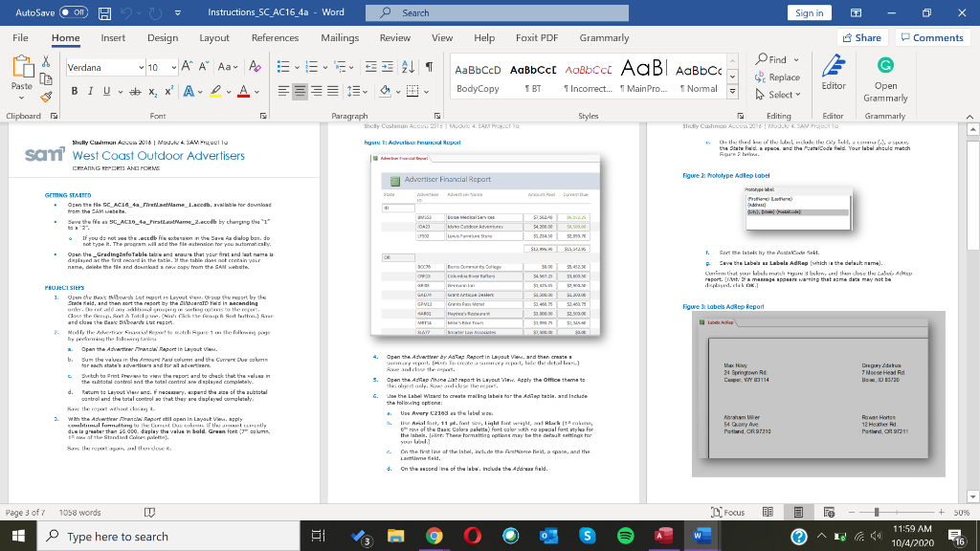Toggle Underline formatting
Screen dimensions: 980x551
pos(106,91)
